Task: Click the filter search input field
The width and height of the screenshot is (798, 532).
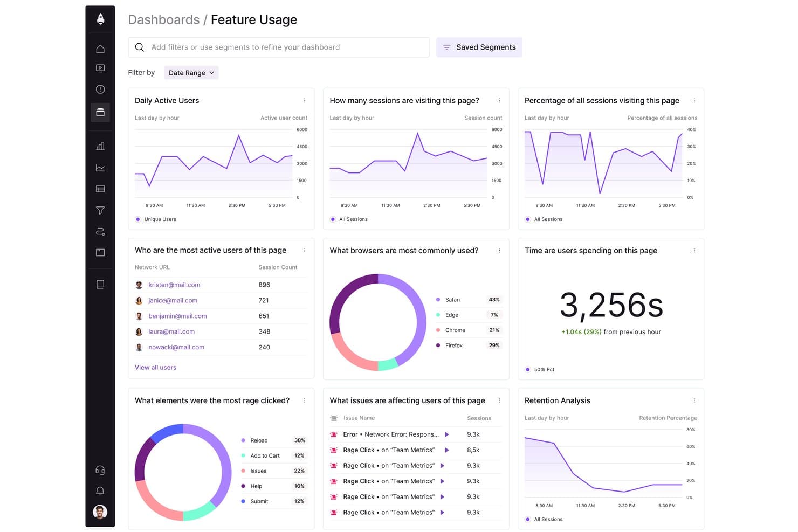Action: point(279,47)
